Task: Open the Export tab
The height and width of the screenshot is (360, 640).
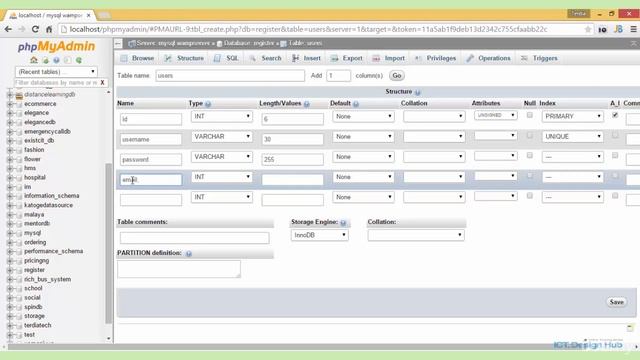Action: [347, 58]
